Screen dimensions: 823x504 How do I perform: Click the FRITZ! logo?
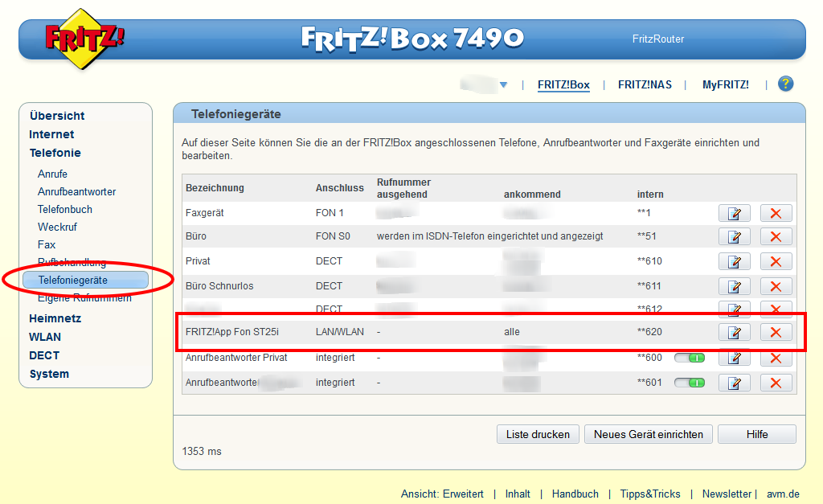(x=82, y=39)
